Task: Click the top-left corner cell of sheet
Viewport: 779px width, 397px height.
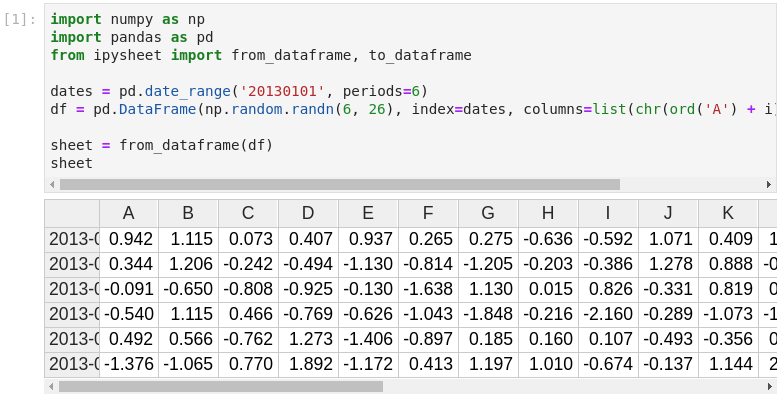Action: [x=72, y=213]
